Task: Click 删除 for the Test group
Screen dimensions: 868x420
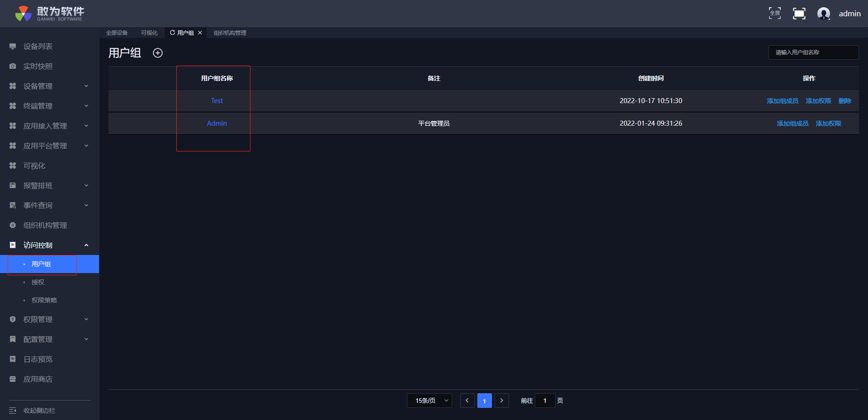Action: [845, 101]
